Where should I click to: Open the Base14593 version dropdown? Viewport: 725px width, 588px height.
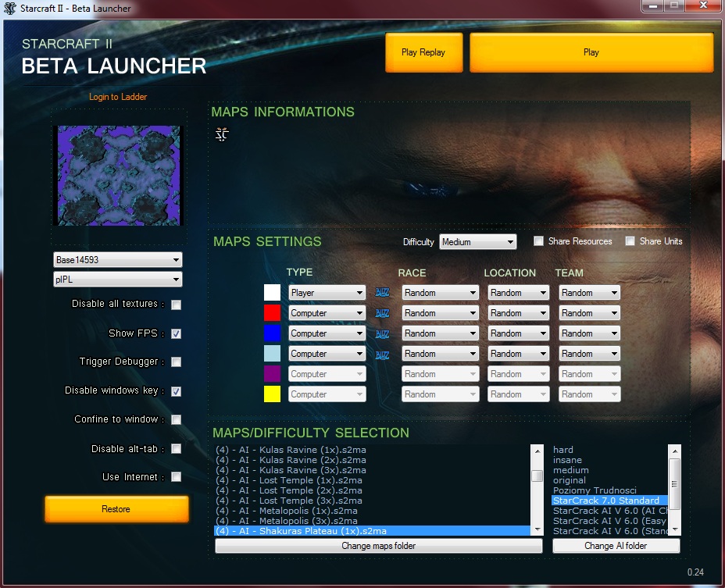tap(118, 260)
